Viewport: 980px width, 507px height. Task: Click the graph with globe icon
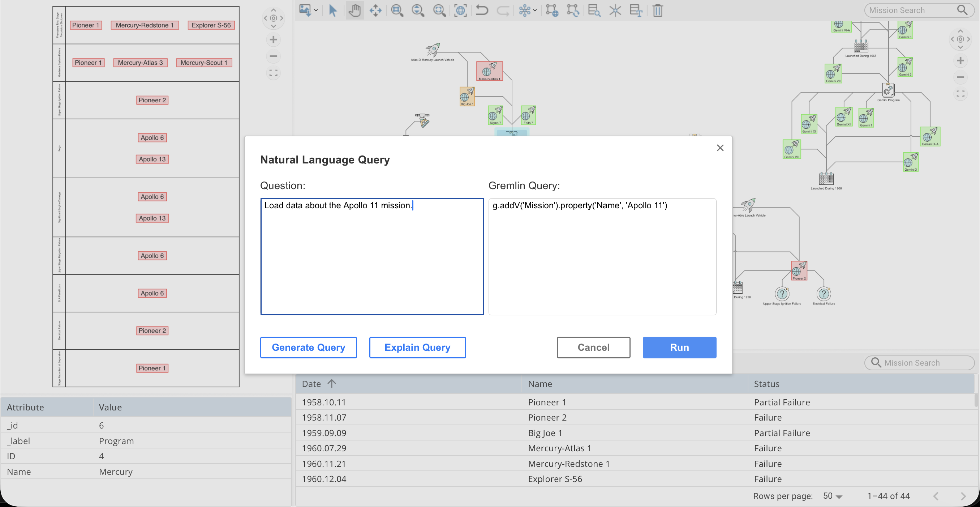coord(552,10)
